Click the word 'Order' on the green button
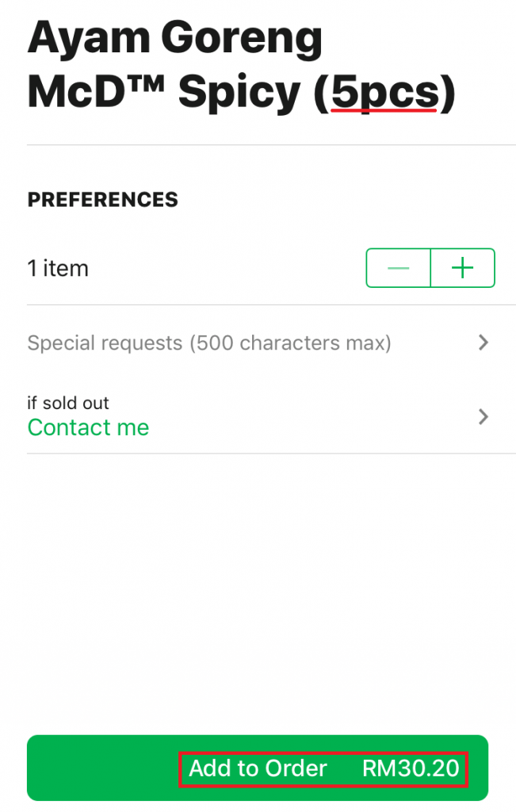Screen dimensions: 516x812 295,768
